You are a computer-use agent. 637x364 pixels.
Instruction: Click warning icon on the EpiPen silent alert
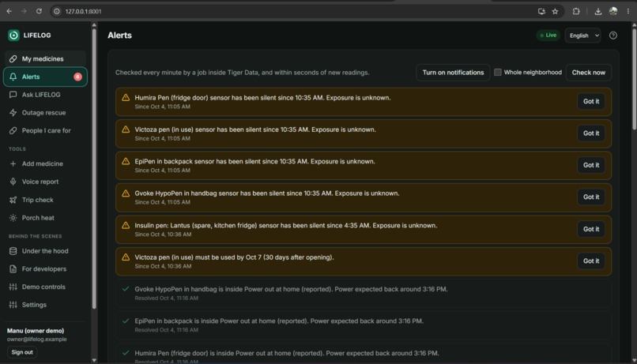click(x=126, y=161)
